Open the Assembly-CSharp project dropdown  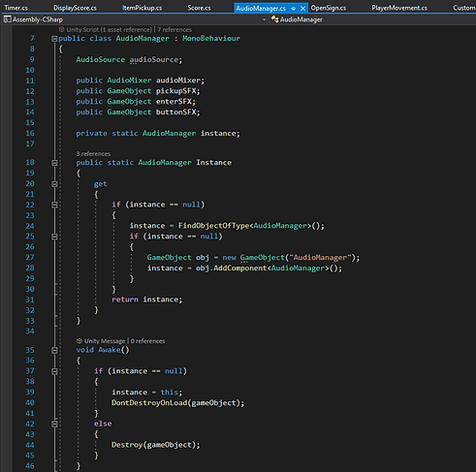tap(264, 19)
